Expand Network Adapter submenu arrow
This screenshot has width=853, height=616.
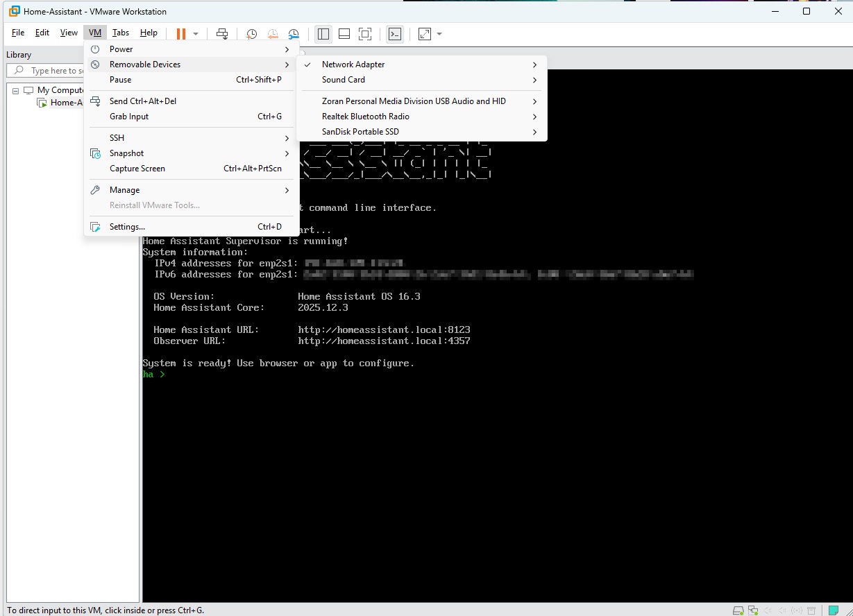click(534, 65)
